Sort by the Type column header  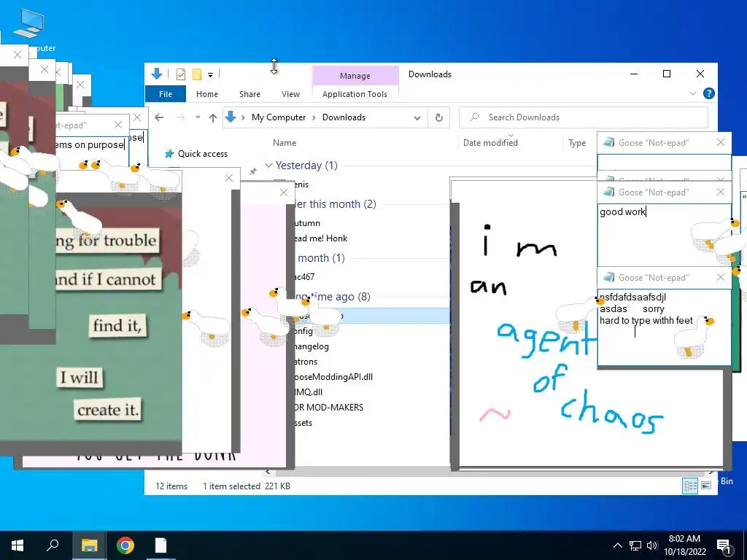click(577, 142)
